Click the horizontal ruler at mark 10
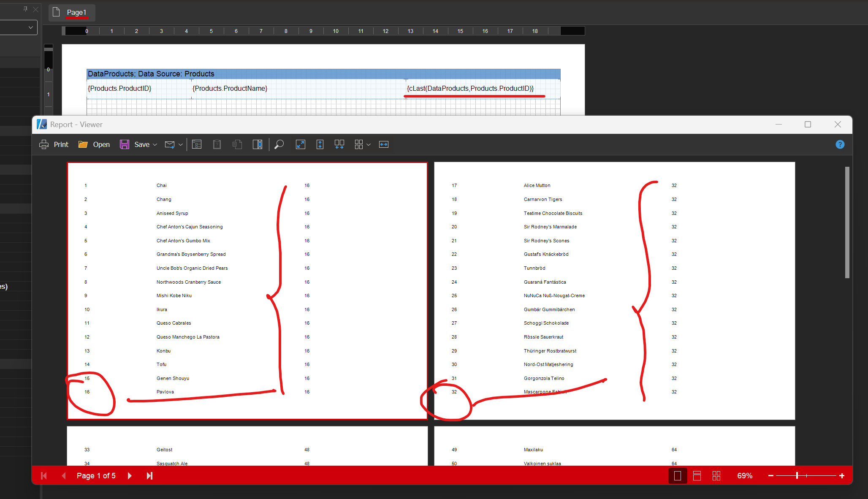This screenshot has width=868, height=499. (x=336, y=31)
